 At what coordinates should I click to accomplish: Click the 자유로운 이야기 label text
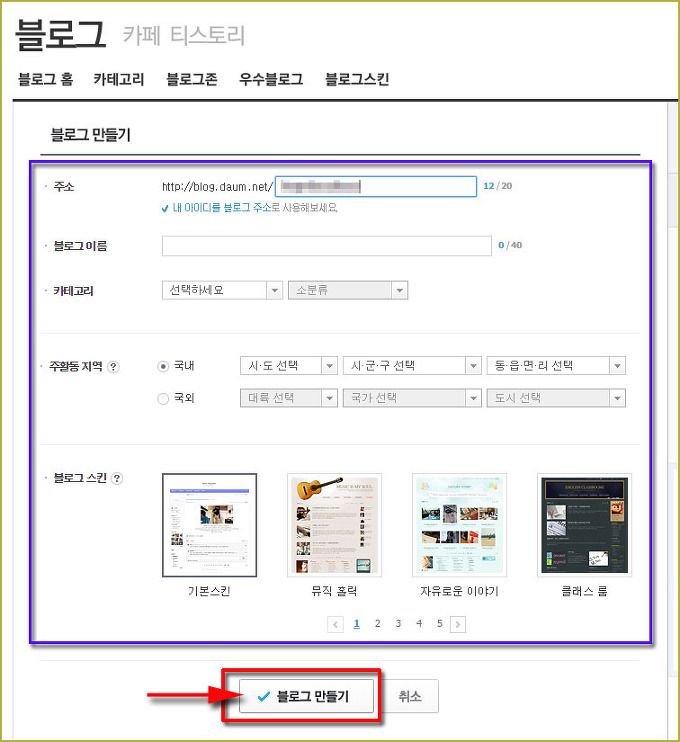click(x=459, y=591)
